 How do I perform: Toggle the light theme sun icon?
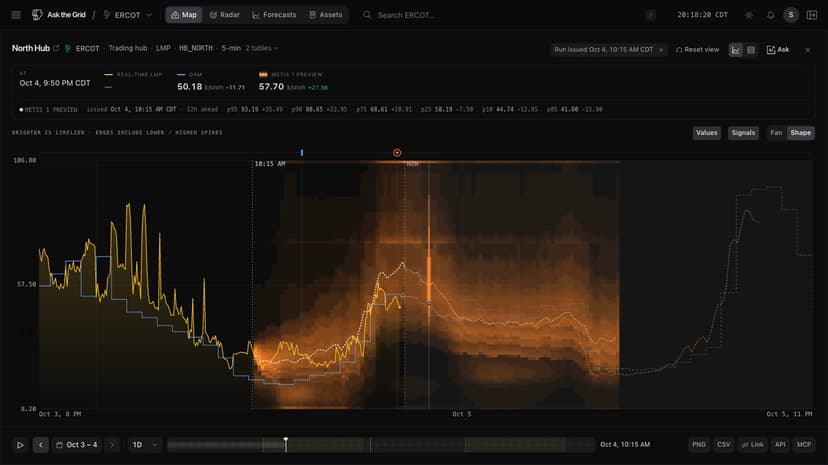[x=749, y=15]
